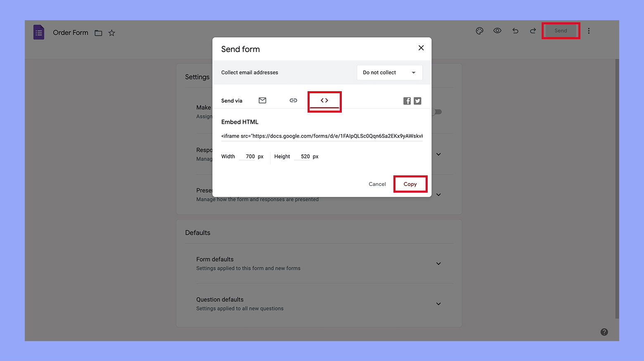
Task: Share the form via the Facebook icon
Action: coord(407,100)
